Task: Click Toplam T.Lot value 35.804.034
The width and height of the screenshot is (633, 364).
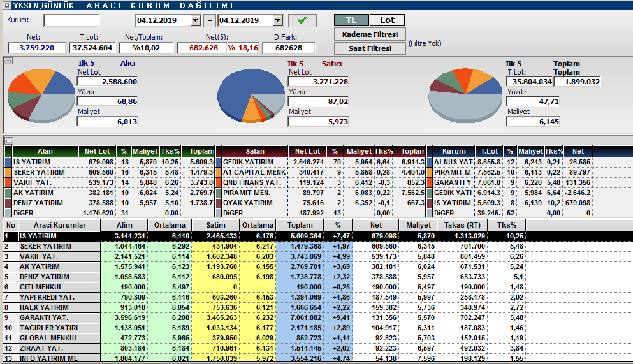Action: click(x=529, y=82)
